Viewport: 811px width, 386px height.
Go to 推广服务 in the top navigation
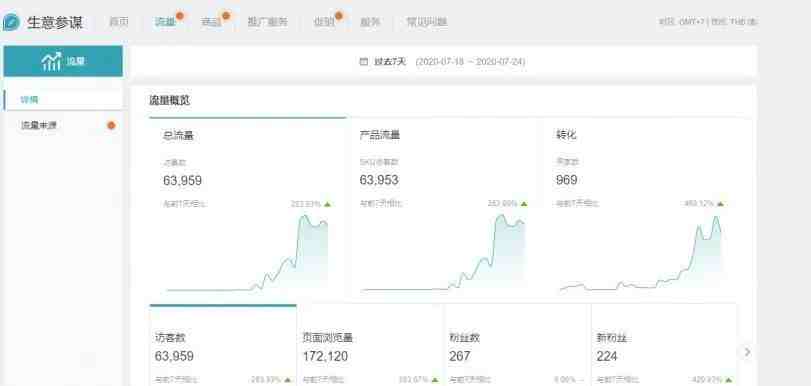point(267,22)
